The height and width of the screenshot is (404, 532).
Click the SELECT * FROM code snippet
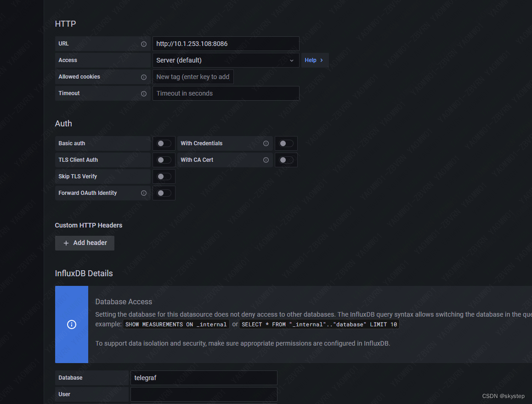click(319, 324)
